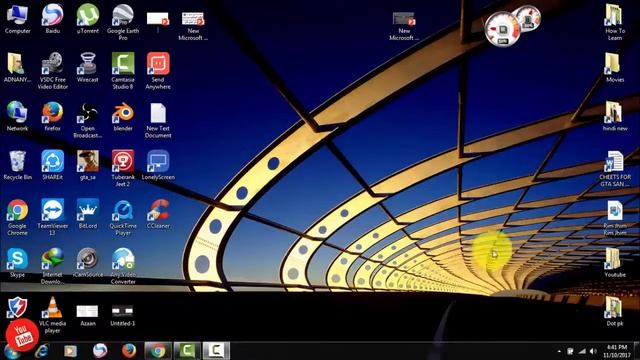
Task: Open the Dot pk folder
Action: [x=615, y=311]
